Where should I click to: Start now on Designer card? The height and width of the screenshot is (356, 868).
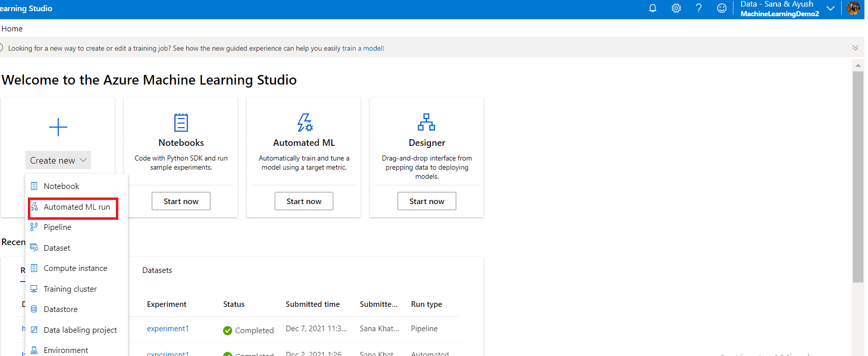(x=427, y=201)
